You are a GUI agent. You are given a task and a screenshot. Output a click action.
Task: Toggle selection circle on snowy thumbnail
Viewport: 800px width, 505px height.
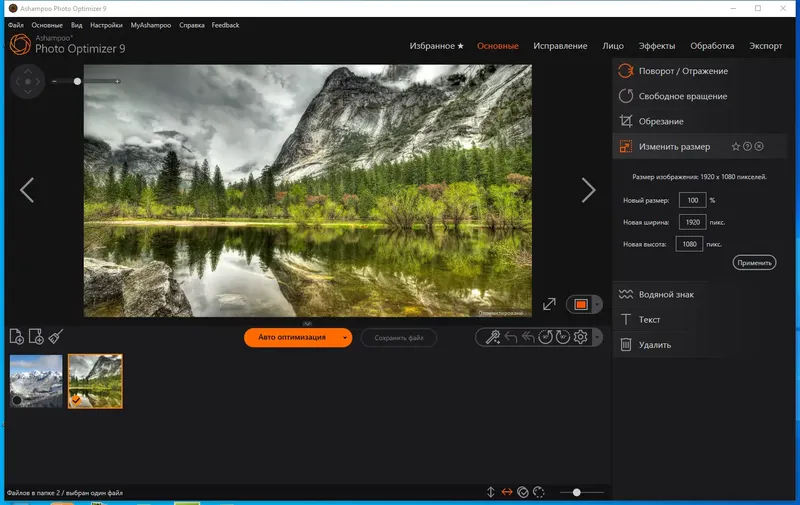coord(17,400)
